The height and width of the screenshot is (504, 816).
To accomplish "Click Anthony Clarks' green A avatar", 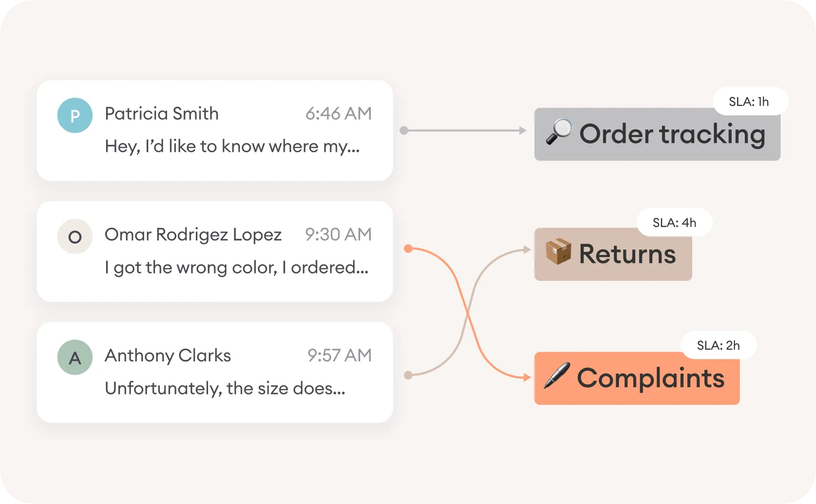I will (75, 357).
